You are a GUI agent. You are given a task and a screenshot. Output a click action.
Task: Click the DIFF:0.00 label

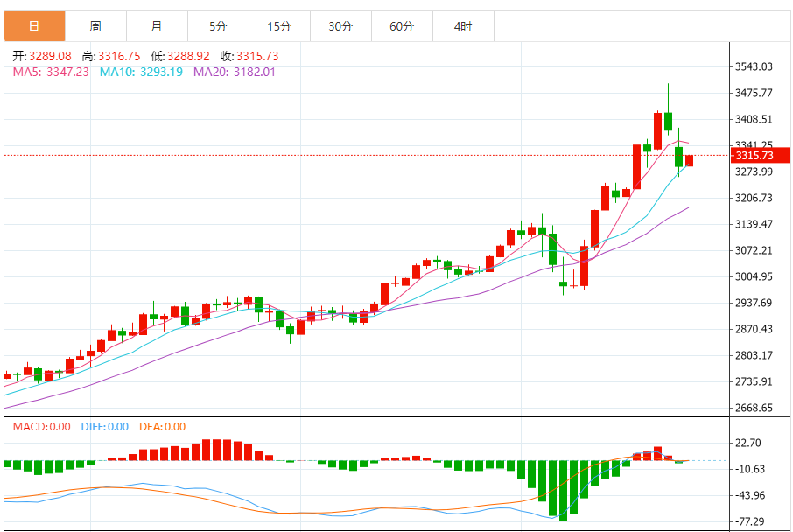click(x=105, y=427)
